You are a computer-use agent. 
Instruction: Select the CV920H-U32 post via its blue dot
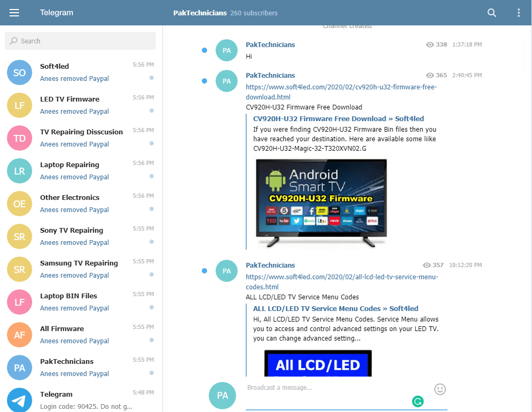point(204,81)
